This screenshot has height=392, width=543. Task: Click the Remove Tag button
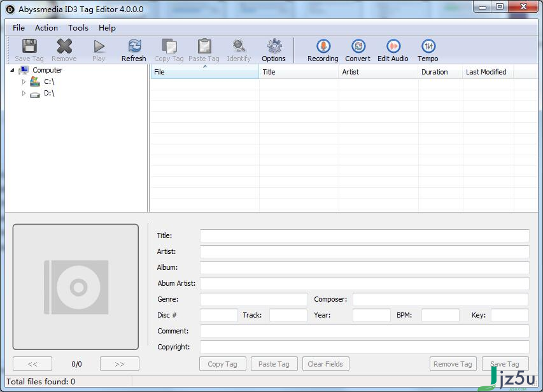point(453,364)
